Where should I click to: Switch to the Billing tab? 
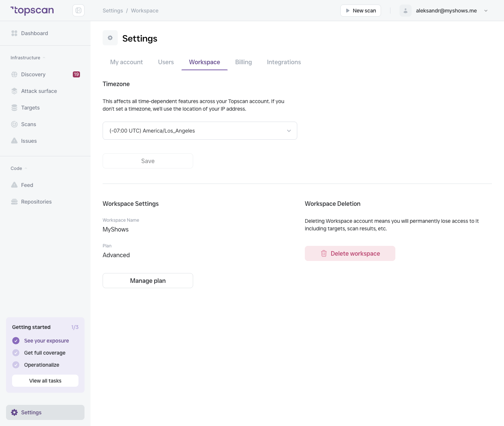(x=243, y=62)
